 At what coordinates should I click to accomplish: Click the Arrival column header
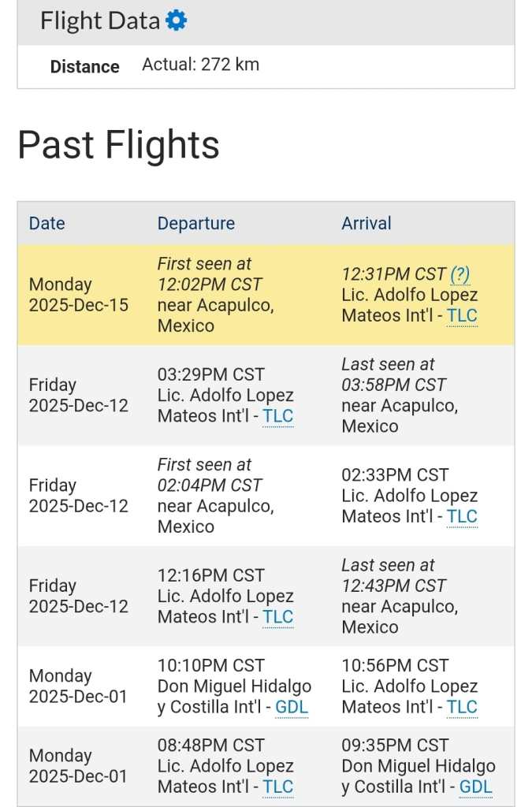pos(366,223)
